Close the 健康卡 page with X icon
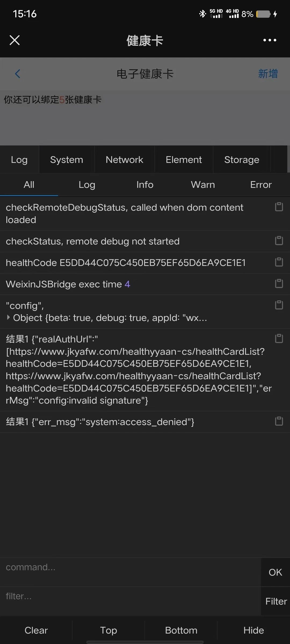The width and height of the screenshot is (290, 644). pos(15,40)
